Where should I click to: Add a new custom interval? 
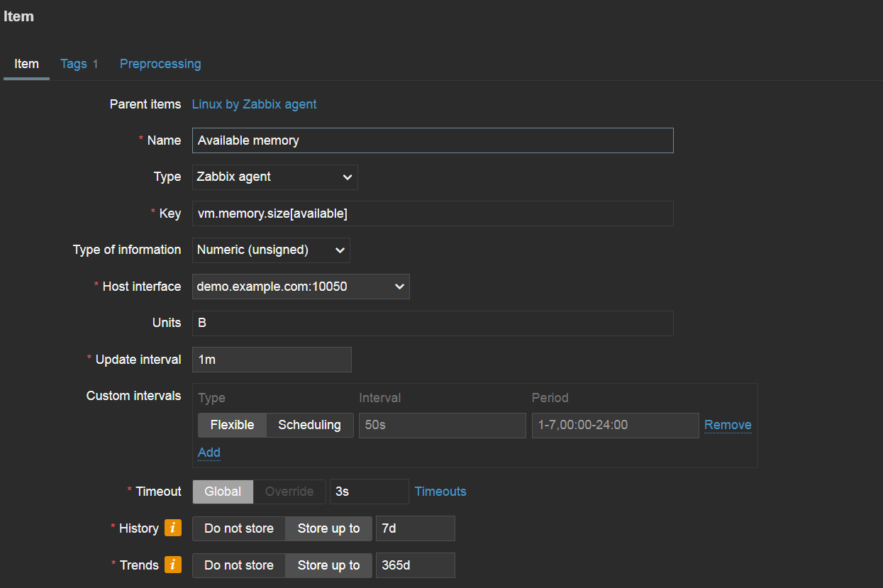click(209, 453)
